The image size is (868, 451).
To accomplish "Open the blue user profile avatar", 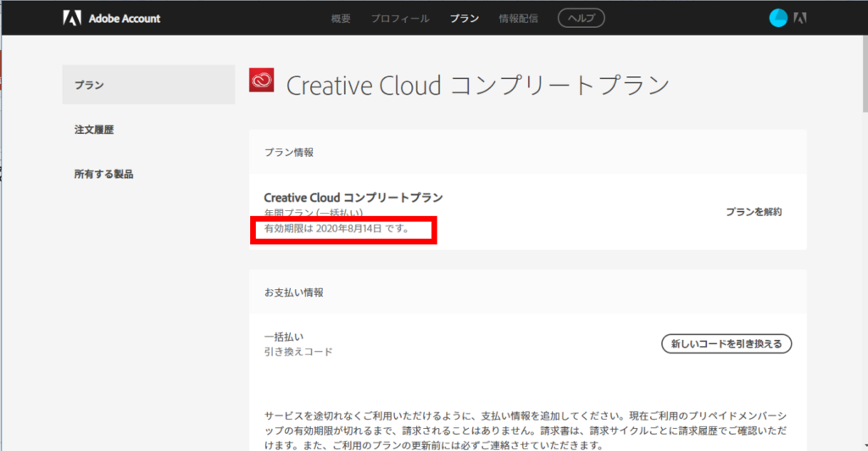I will pyautogui.click(x=778, y=19).
